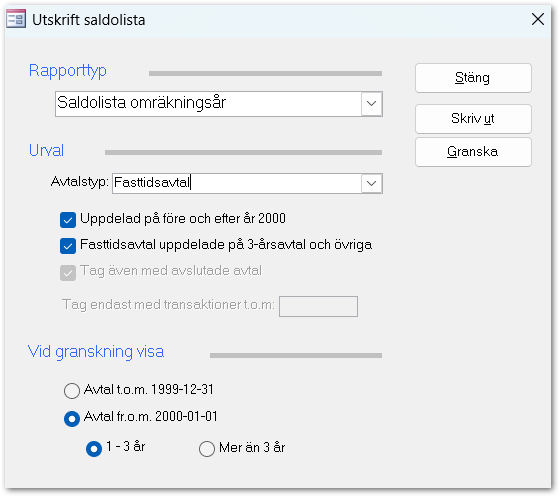Click the Granska button
This screenshot has width=560, height=497.
(x=473, y=152)
